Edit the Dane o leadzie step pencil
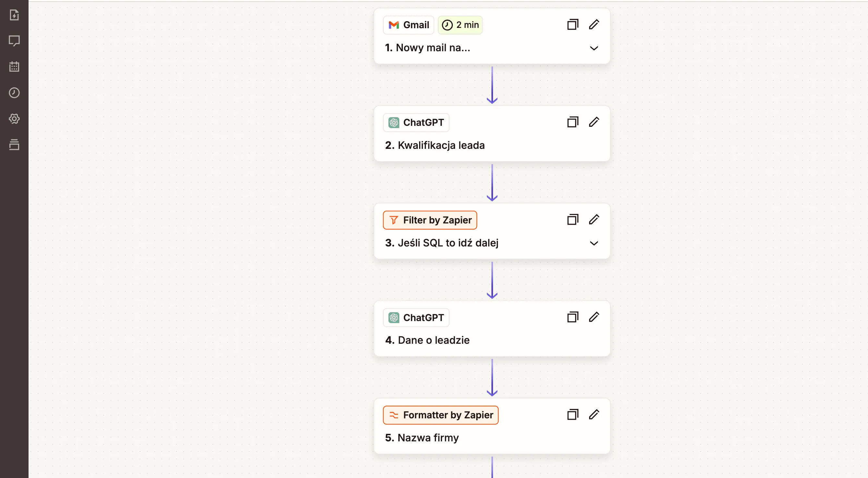The width and height of the screenshot is (868, 478). tap(594, 317)
